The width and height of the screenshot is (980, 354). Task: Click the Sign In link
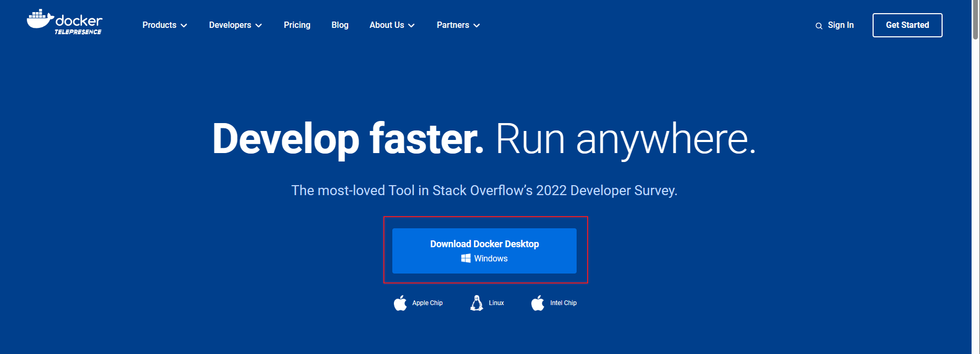tap(840, 25)
